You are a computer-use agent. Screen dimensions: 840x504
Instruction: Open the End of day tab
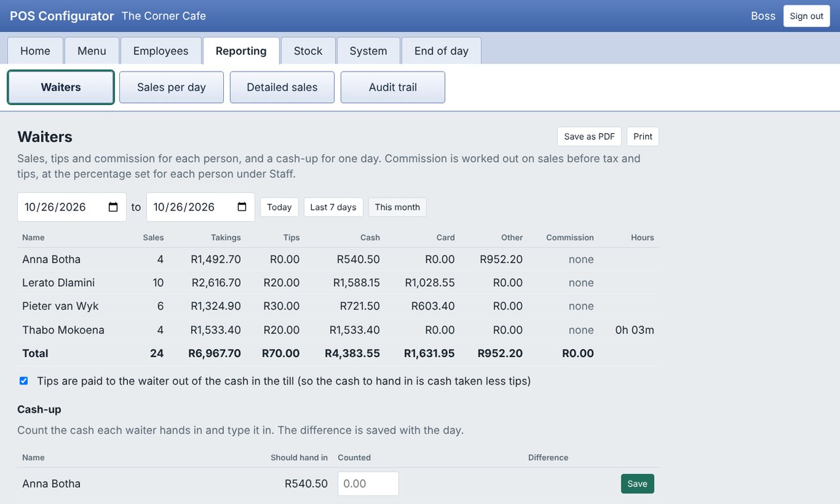point(442,51)
